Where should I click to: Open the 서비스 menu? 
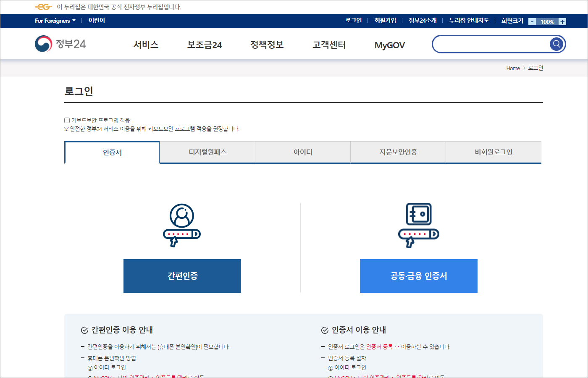[146, 45]
